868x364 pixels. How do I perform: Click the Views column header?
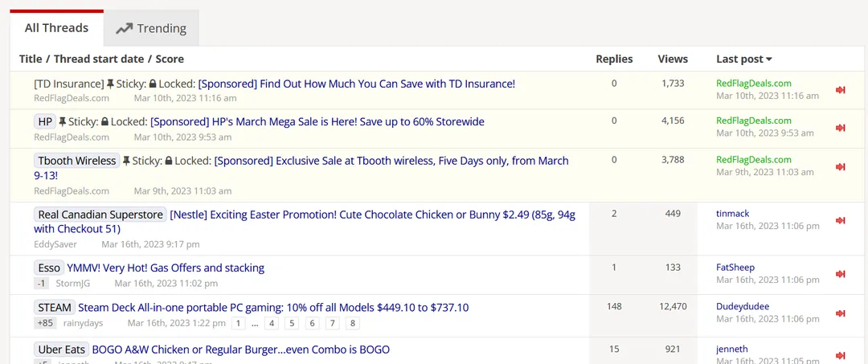pos(673,59)
